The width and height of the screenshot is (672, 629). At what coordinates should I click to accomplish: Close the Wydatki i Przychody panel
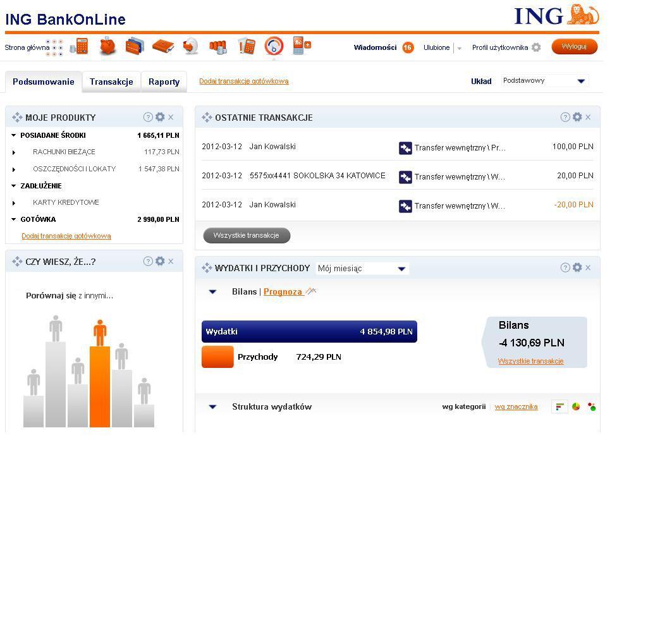[x=588, y=268]
